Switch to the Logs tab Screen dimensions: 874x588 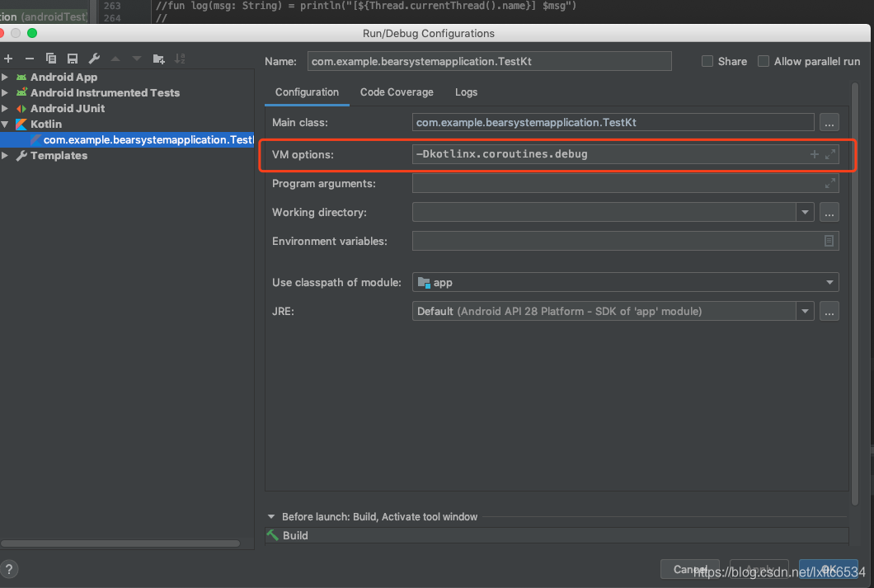pyautogui.click(x=466, y=92)
